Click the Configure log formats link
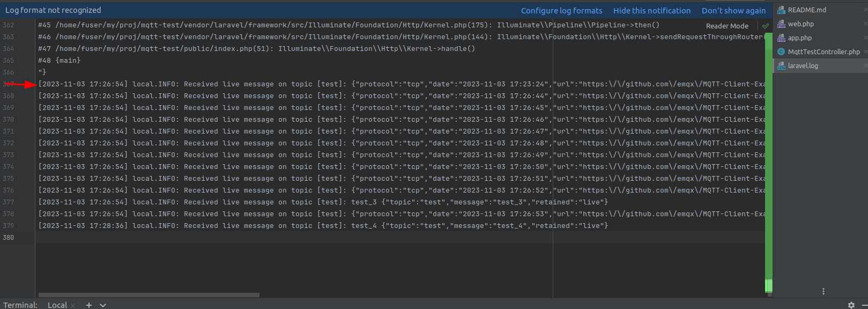 tap(561, 11)
